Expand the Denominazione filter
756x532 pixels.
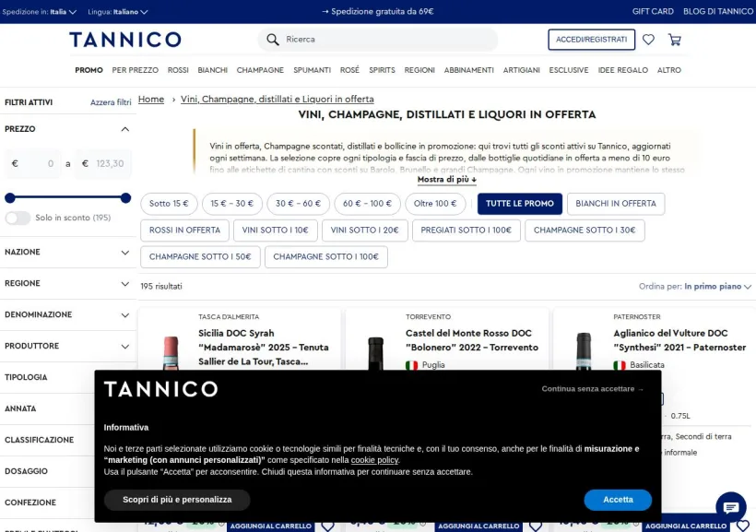[x=124, y=315]
